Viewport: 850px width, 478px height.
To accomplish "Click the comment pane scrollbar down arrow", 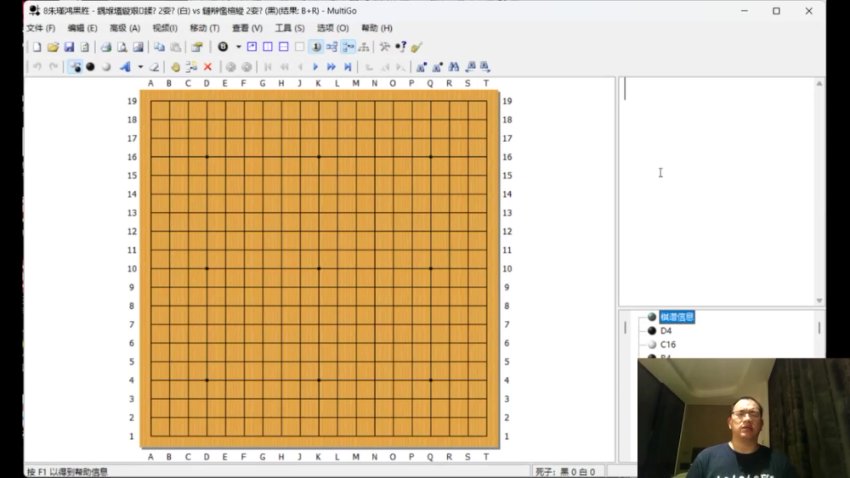I will pyautogui.click(x=819, y=300).
